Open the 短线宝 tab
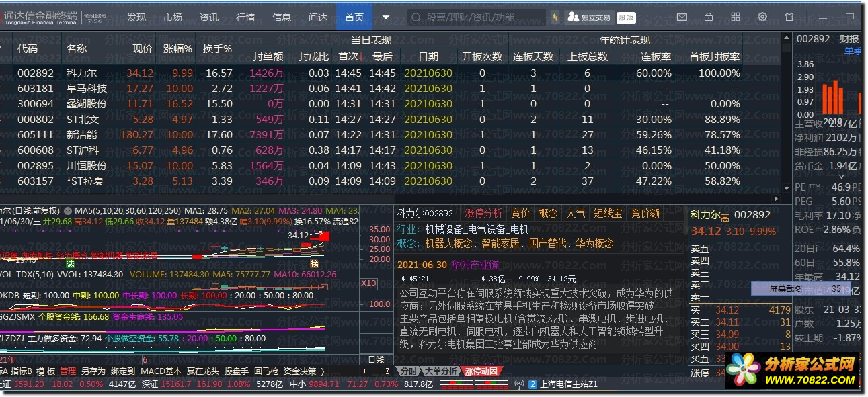The image size is (868, 397). tap(608, 213)
